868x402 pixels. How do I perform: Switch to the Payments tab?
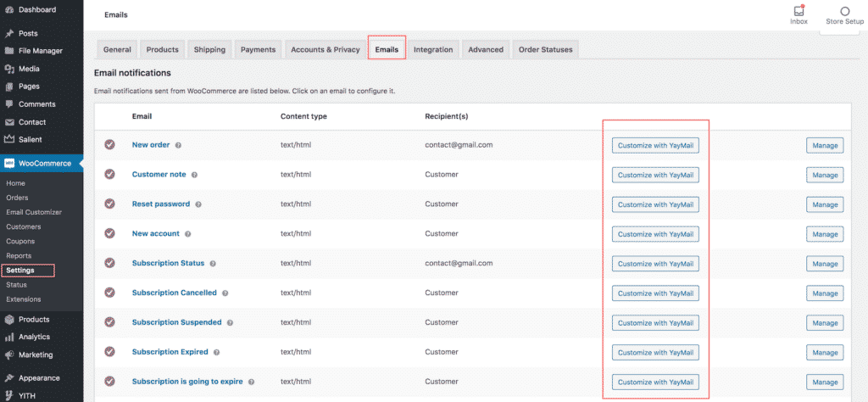coord(258,49)
